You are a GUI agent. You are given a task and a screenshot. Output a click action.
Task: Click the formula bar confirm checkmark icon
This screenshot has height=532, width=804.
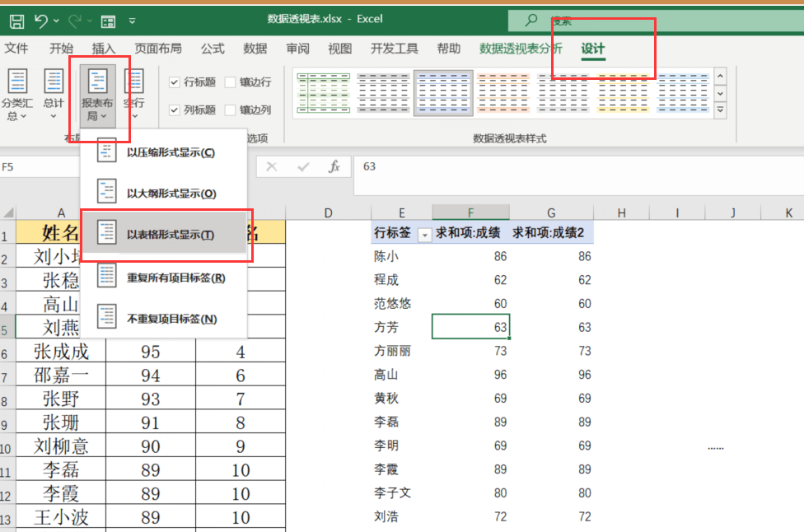(x=303, y=166)
